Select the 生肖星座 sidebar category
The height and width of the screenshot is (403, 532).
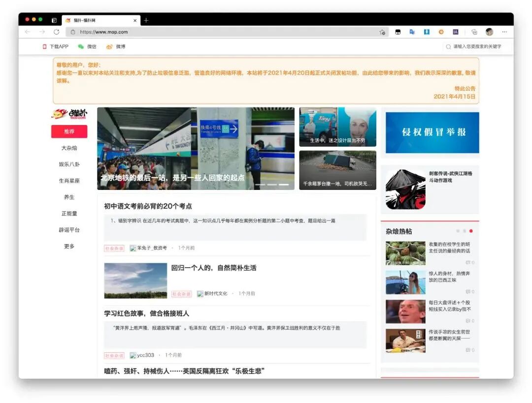[69, 181]
